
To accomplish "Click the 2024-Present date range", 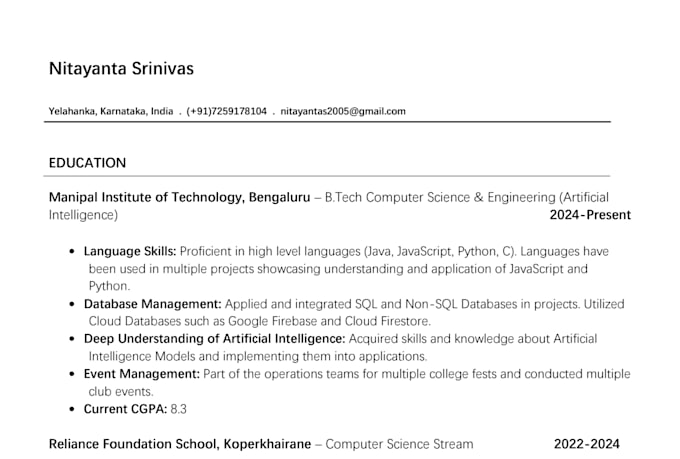I will [590, 215].
